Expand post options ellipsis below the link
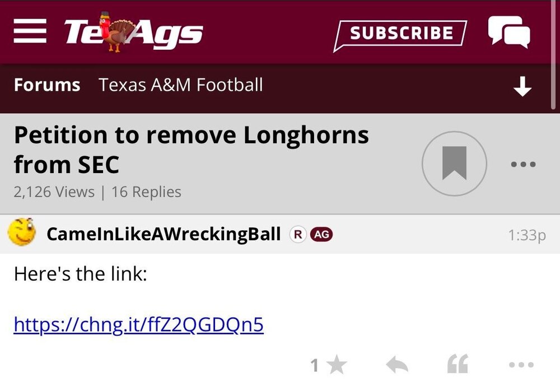 pos(521,365)
